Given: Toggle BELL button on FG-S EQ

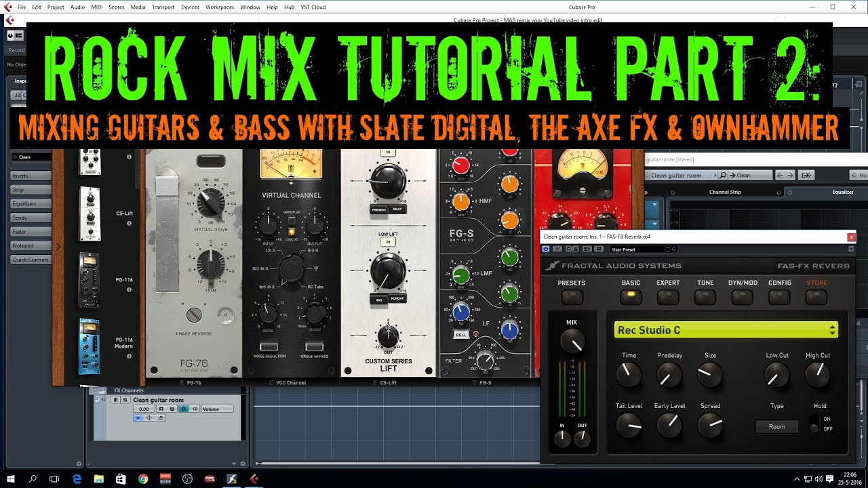Looking at the screenshot, I should (461, 335).
